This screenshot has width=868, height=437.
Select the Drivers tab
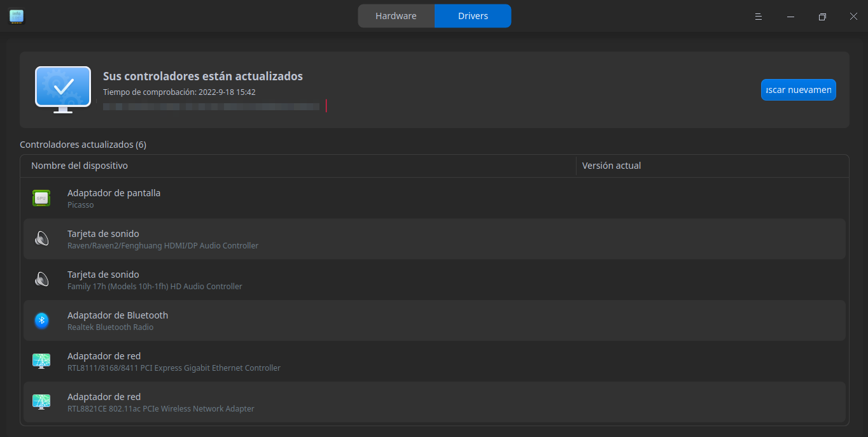[473, 16]
